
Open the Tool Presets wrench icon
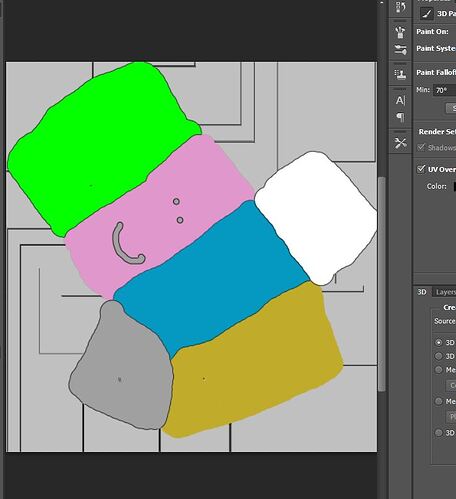(x=400, y=143)
